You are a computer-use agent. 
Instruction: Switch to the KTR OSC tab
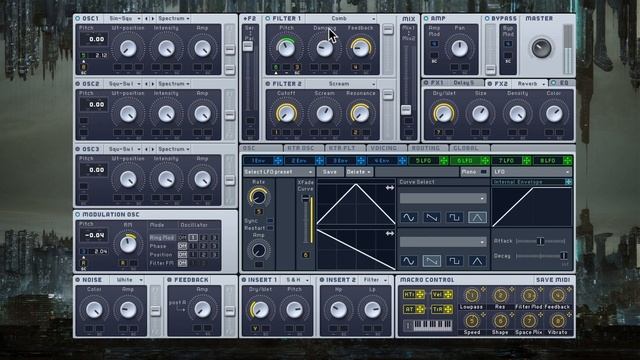tap(303, 148)
